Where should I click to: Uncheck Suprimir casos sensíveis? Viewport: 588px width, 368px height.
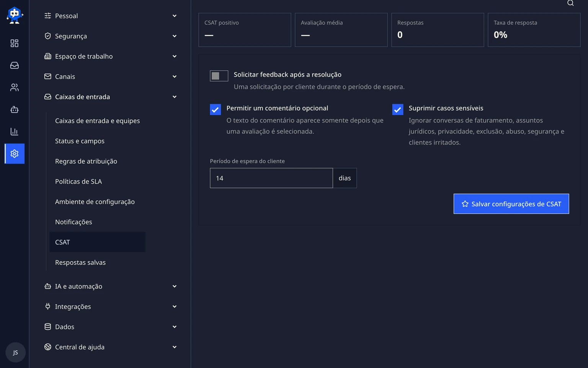click(x=398, y=110)
